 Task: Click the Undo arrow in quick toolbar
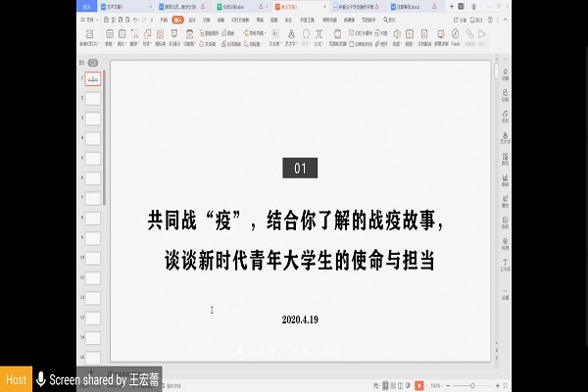click(x=137, y=18)
